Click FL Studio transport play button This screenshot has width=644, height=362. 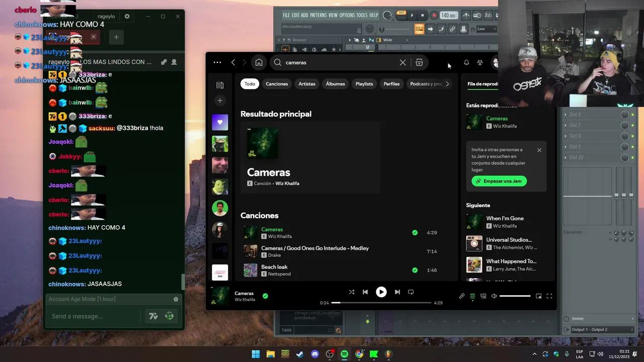coord(413,15)
